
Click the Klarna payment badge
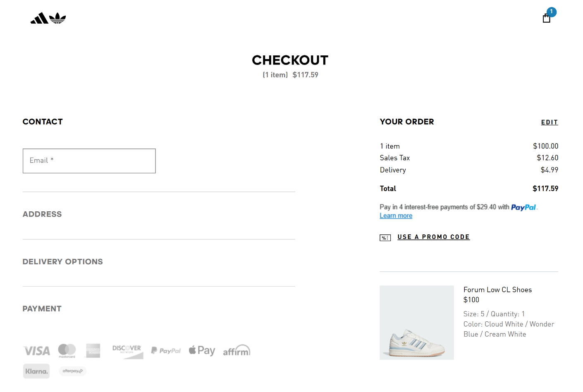[x=36, y=371]
